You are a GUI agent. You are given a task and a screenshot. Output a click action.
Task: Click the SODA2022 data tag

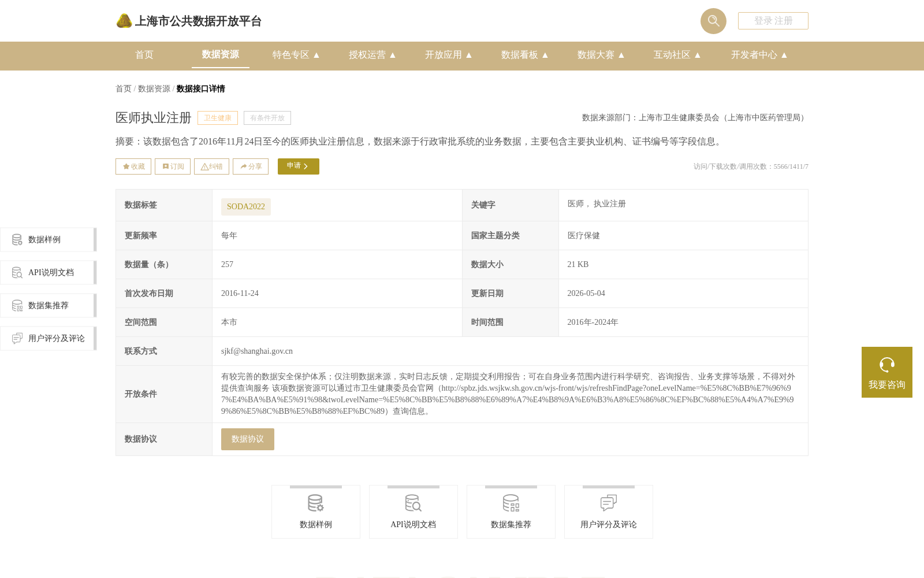pyautogui.click(x=246, y=206)
